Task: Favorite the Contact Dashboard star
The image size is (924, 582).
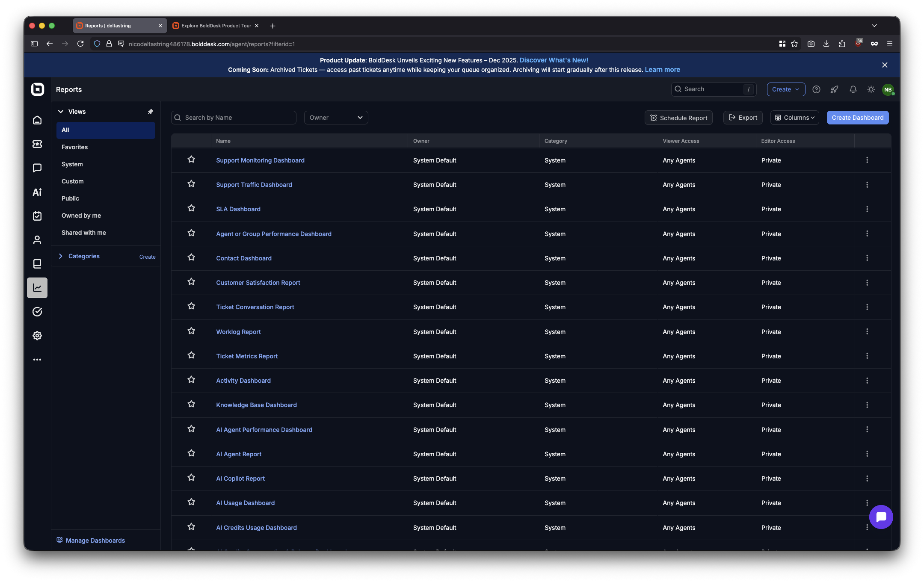Action: click(x=191, y=257)
